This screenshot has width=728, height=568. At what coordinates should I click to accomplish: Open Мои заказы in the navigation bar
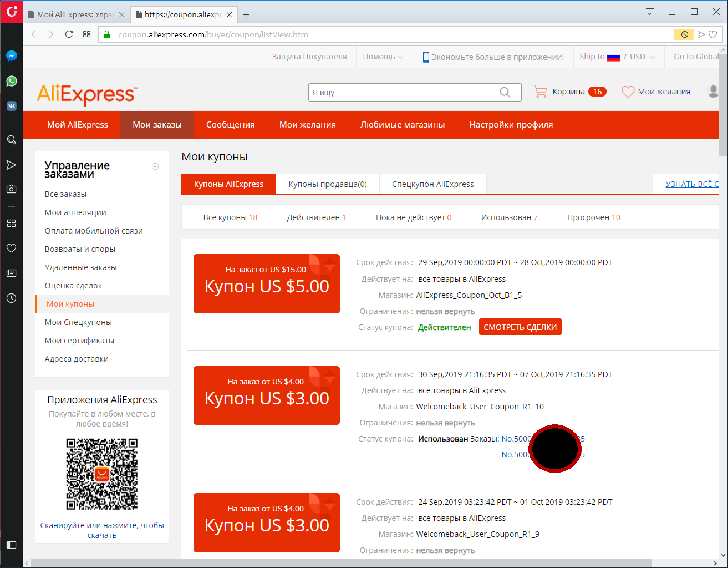(157, 125)
